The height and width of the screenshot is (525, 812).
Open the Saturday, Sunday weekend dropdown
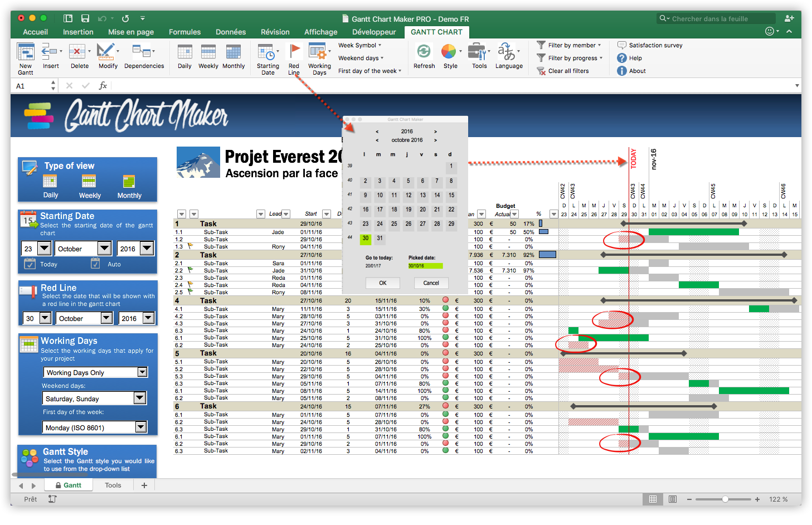tap(140, 398)
